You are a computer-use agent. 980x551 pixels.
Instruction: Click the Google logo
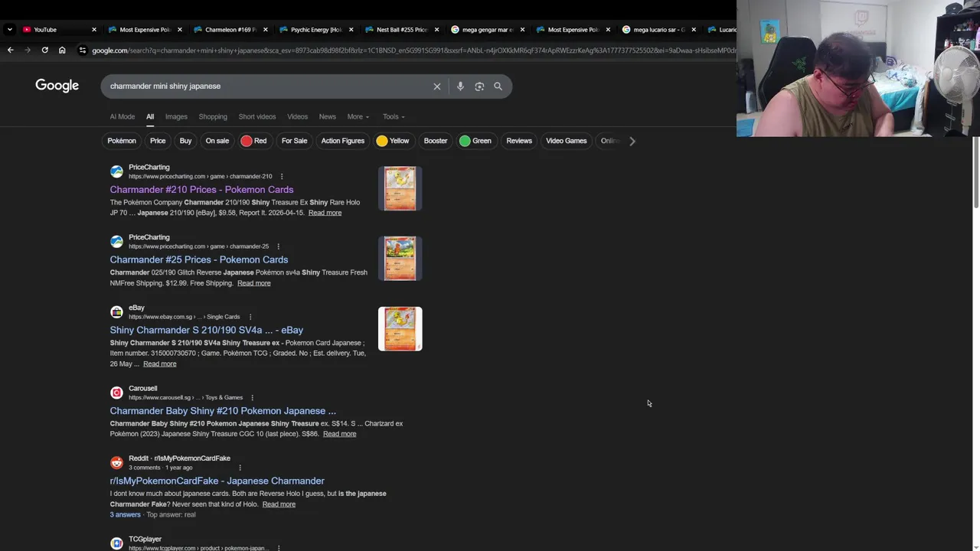57,86
